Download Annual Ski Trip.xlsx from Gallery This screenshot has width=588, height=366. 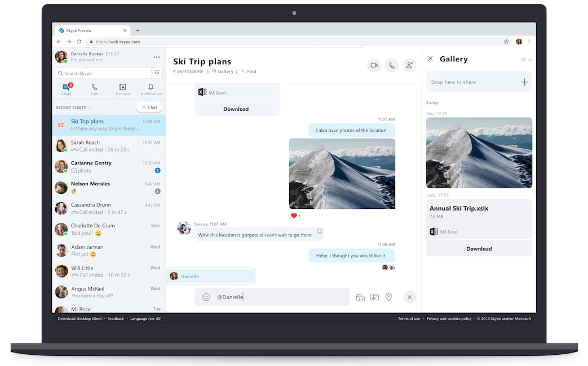[479, 248]
